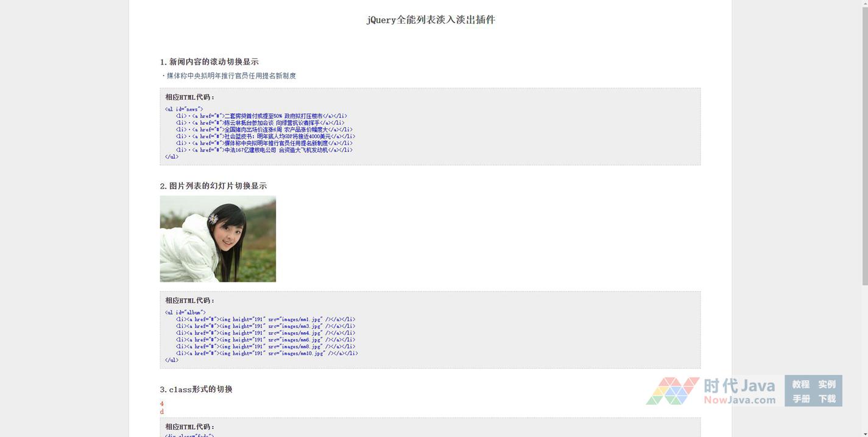Click heading 2.图片列表的幻灯片切换显示

(x=213, y=186)
